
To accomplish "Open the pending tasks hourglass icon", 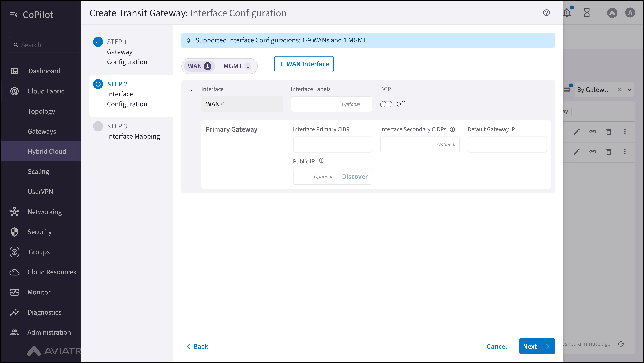I will click(587, 13).
